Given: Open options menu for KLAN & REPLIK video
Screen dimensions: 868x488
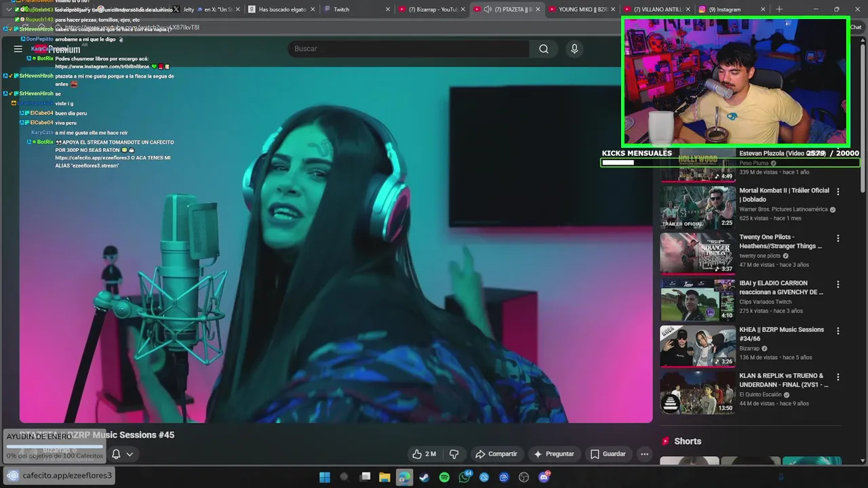Looking at the screenshot, I should [x=838, y=377].
